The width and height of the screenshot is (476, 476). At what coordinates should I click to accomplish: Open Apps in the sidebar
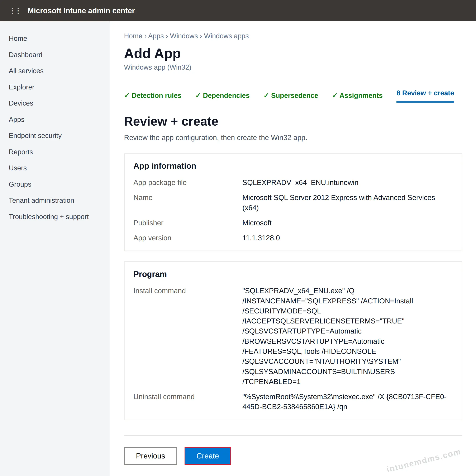pyautogui.click(x=17, y=119)
